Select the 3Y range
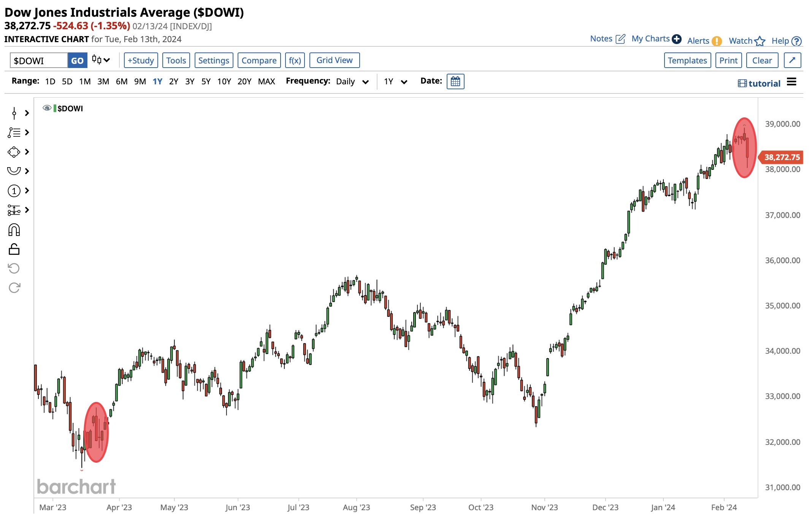Viewport: 812px width, 525px height. 190,82
